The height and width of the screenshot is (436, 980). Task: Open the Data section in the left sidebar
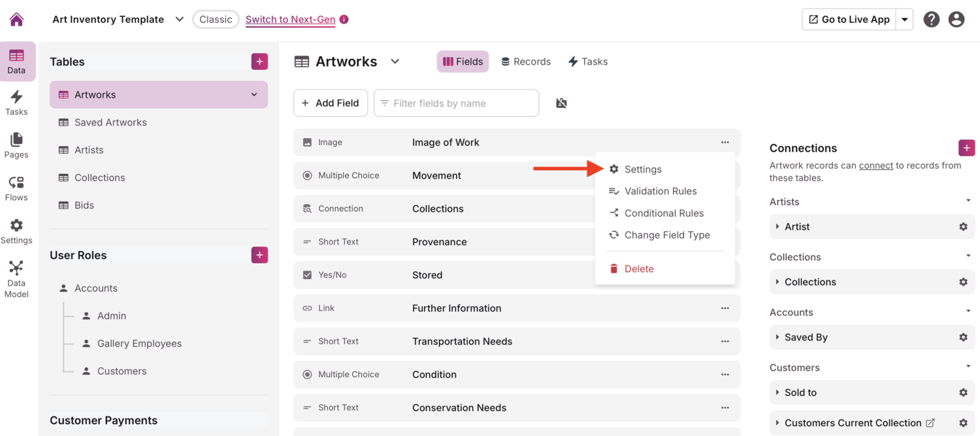17,61
